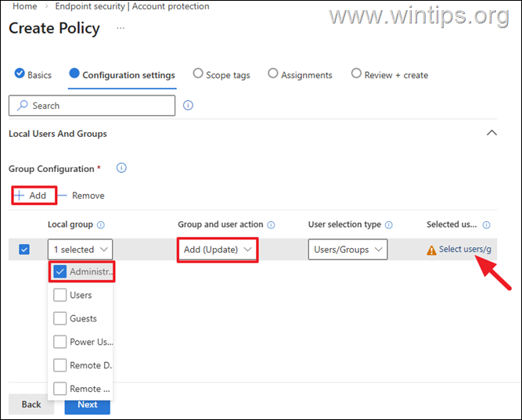Open the '1 selected' local group dropdown

pos(81,249)
